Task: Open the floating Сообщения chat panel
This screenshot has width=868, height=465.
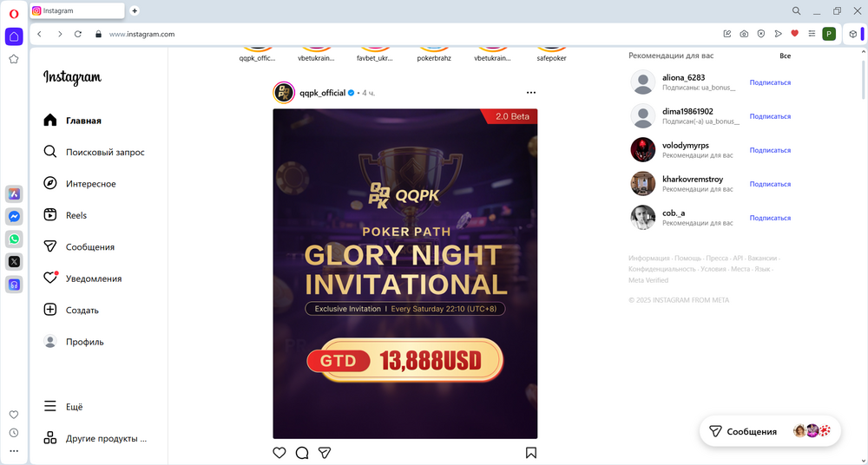Action: pos(770,431)
